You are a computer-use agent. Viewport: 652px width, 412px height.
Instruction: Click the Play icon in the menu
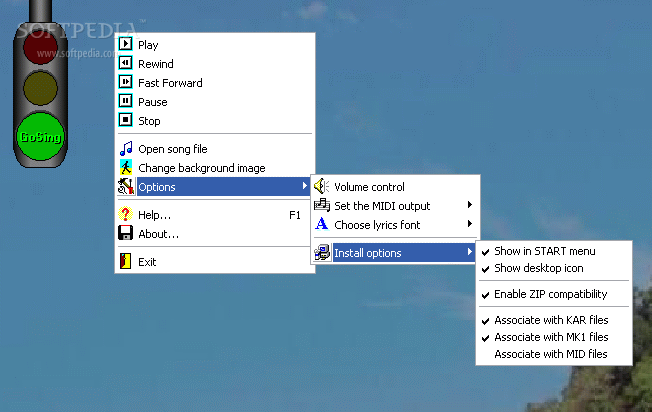click(x=126, y=44)
